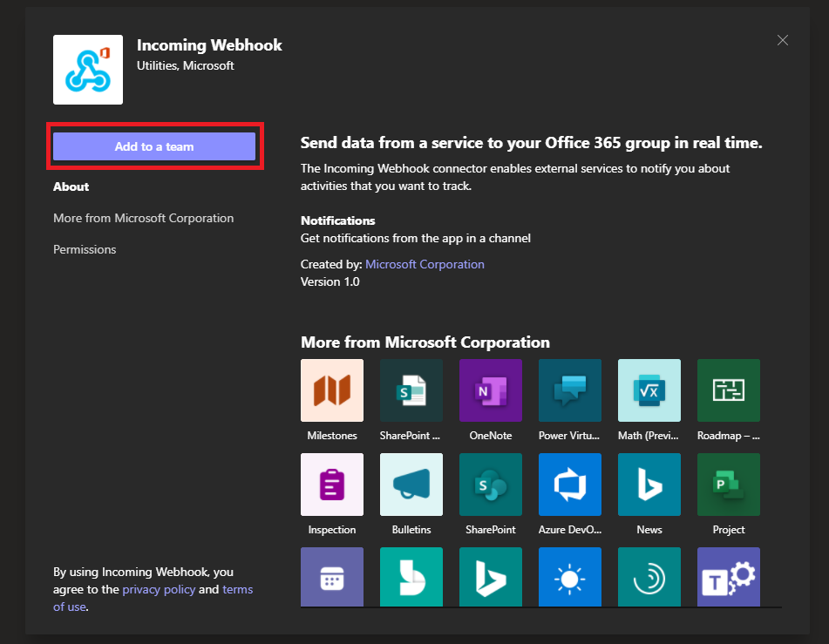Open the About section
Screen dimensions: 829x644
71,186
